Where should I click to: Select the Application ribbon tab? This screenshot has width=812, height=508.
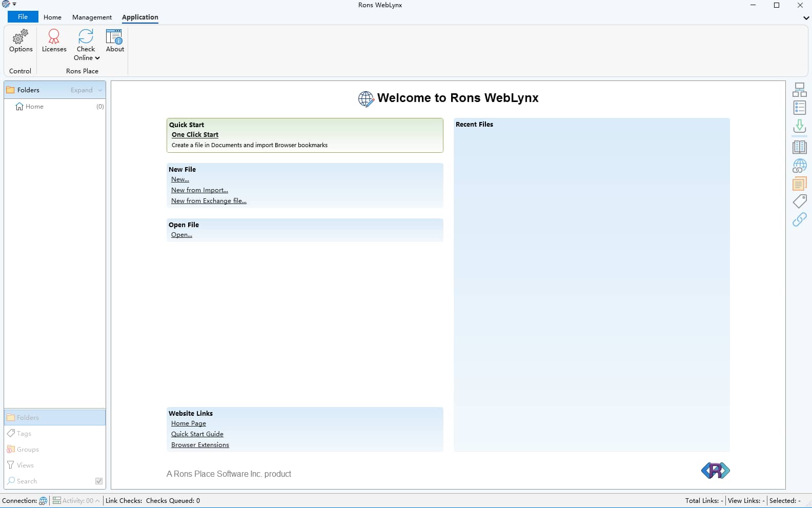140,17
